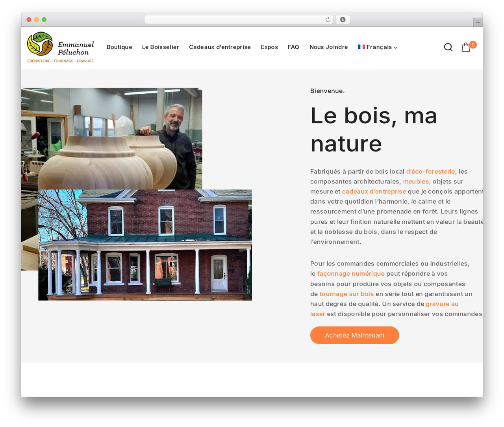Click the green maximize window button
This screenshot has width=504, height=427.
(44, 20)
